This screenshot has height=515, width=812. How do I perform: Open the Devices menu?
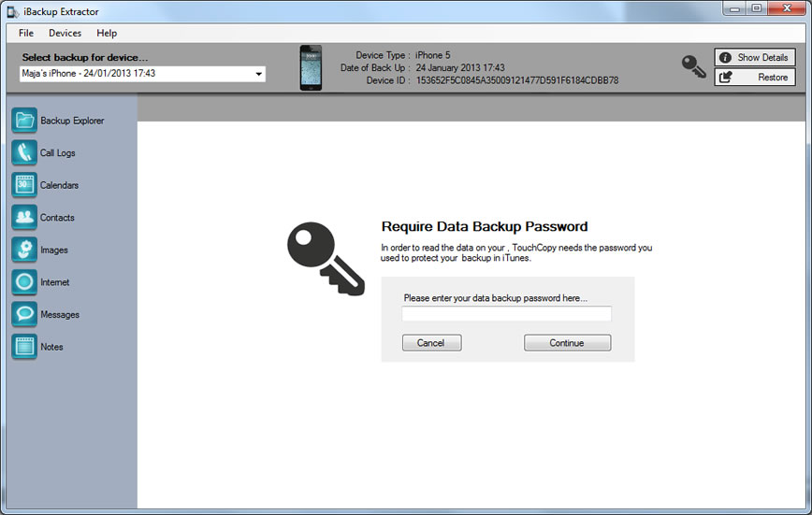65,33
